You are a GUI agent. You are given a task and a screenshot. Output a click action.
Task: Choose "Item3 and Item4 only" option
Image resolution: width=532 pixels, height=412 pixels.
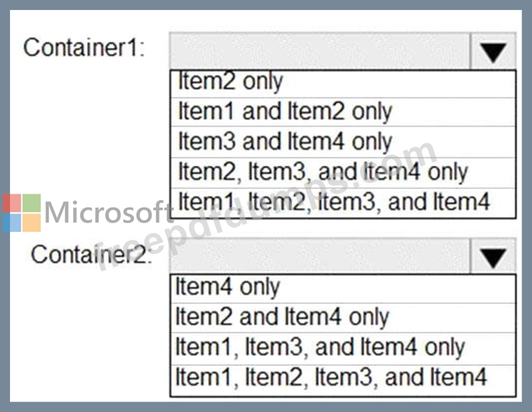pyautogui.click(x=343, y=142)
